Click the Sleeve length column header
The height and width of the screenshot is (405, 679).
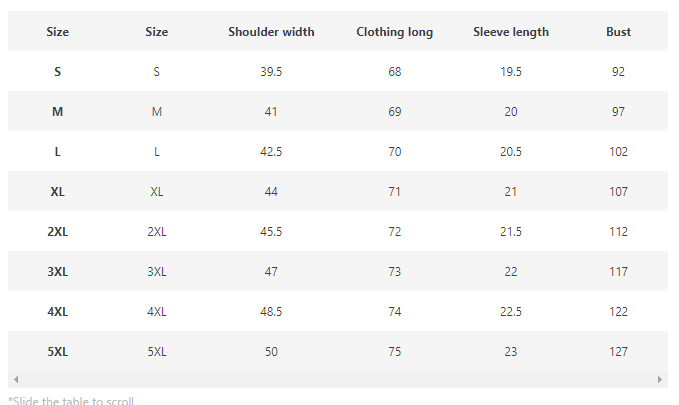[x=511, y=32]
